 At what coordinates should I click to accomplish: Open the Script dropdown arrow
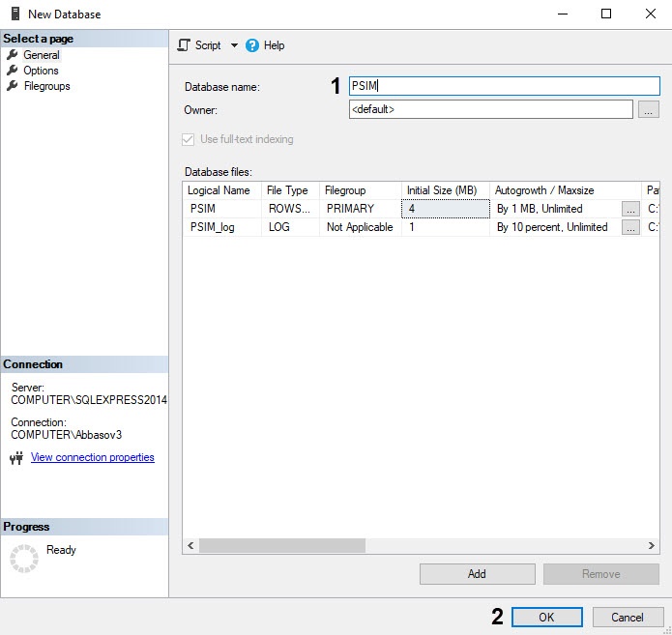234,45
